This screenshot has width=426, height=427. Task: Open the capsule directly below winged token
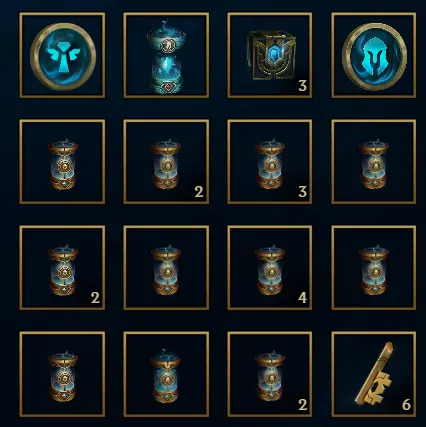pos(63,164)
